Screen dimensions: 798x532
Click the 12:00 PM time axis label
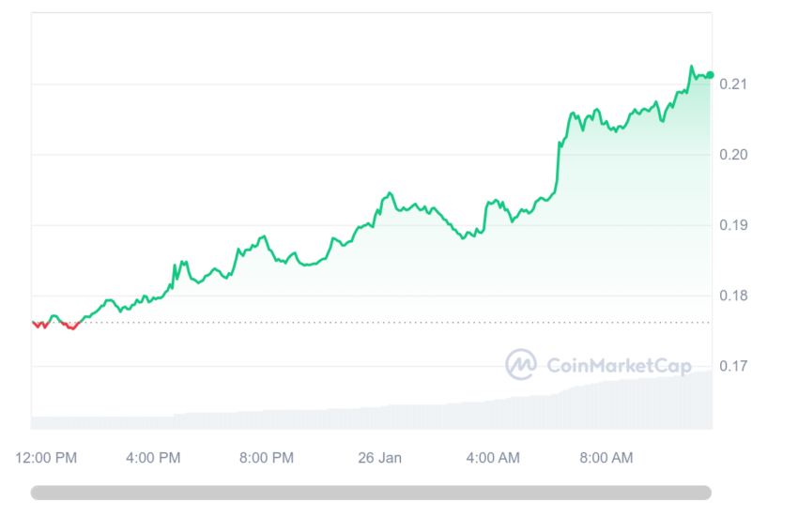point(46,458)
